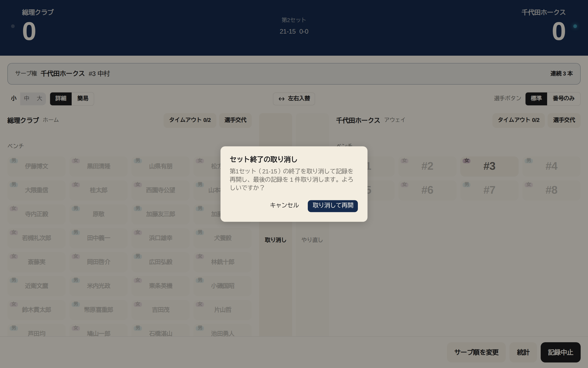Select bench player 斎藤実
588x368 pixels.
click(x=37, y=262)
